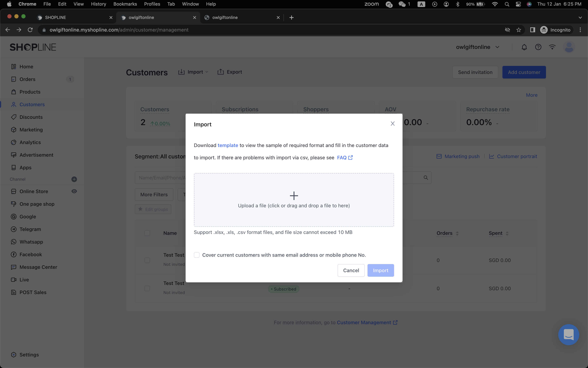Screen dimensions: 588x368
Task: Click the customer search magnifier icon
Action: [426, 178]
